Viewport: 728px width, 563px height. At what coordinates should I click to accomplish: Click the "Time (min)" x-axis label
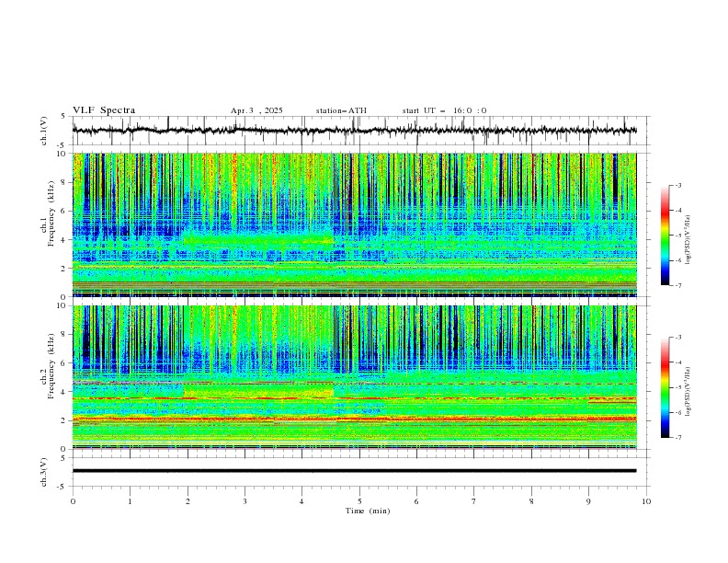[x=368, y=511]
